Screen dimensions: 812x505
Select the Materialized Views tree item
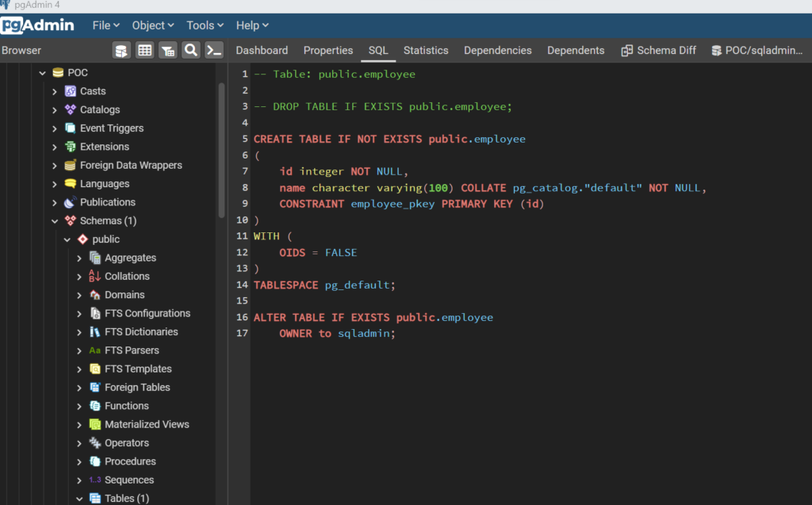coord(148,424)
